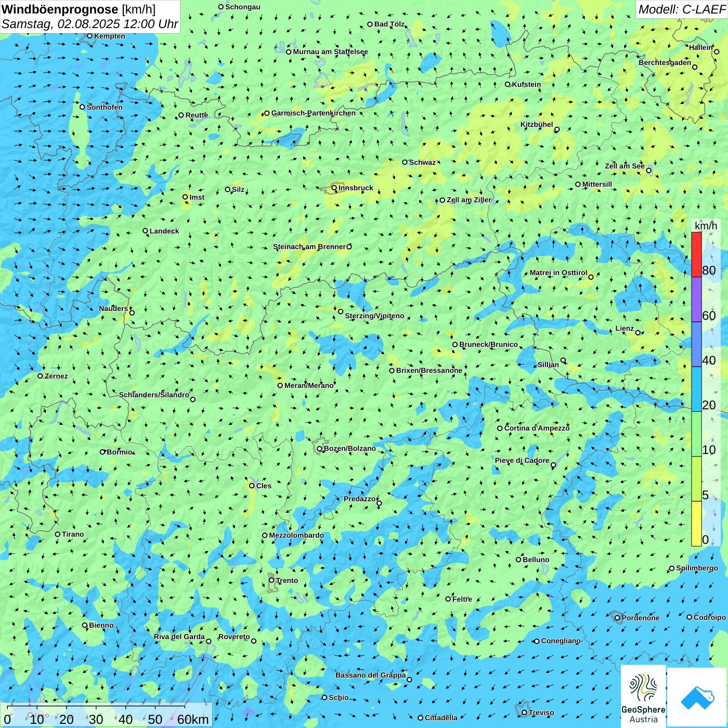Click the Steinach am Brenner label
The image size is (728, 728).
309,246
